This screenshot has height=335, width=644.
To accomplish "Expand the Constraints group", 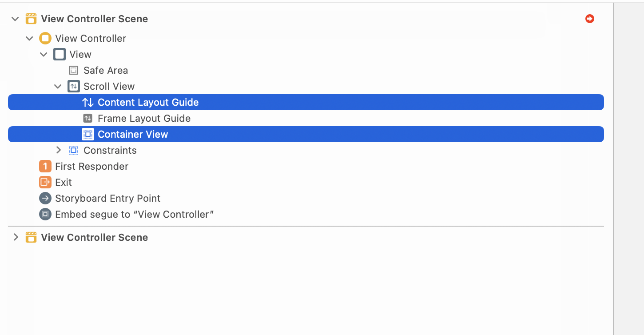I will point(58,150).
